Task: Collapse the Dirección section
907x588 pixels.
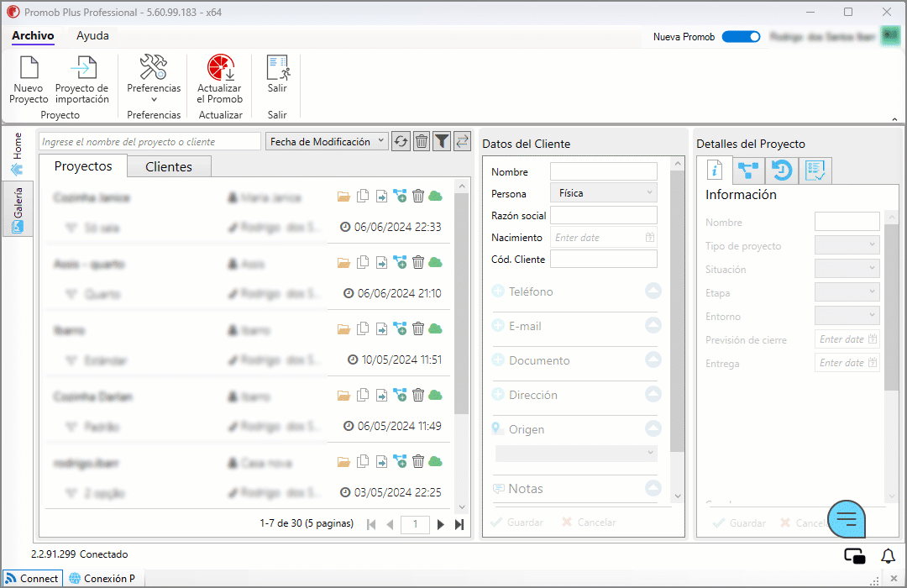Action: point(653,394)
